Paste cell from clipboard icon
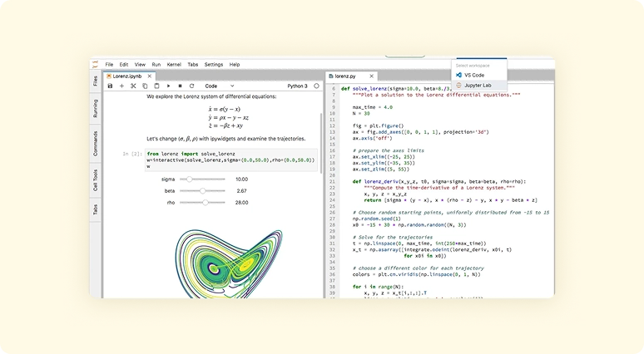Screen dimensions: 644x354 coord(156,86)
